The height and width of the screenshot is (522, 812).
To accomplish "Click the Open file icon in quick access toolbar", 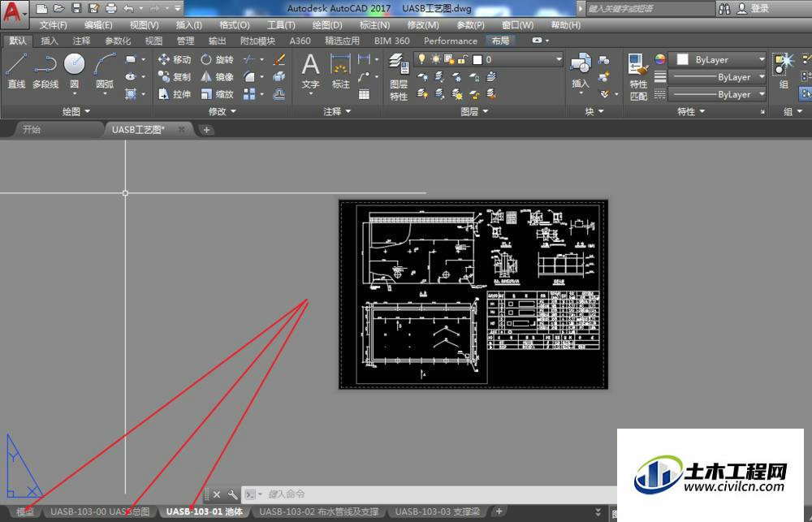I will tap(59, 8).
